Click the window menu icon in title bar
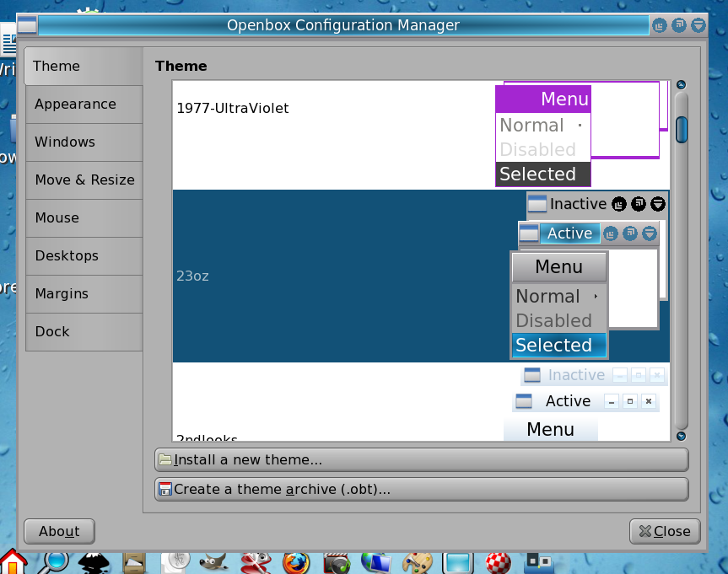The height and width of the screenshot is (574, 728). click(27, 25)
